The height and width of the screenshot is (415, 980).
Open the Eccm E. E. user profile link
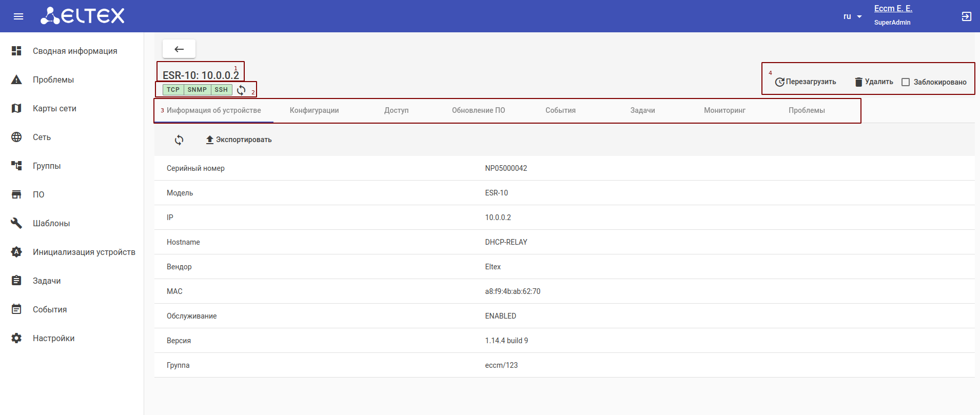tap(893, 8)
